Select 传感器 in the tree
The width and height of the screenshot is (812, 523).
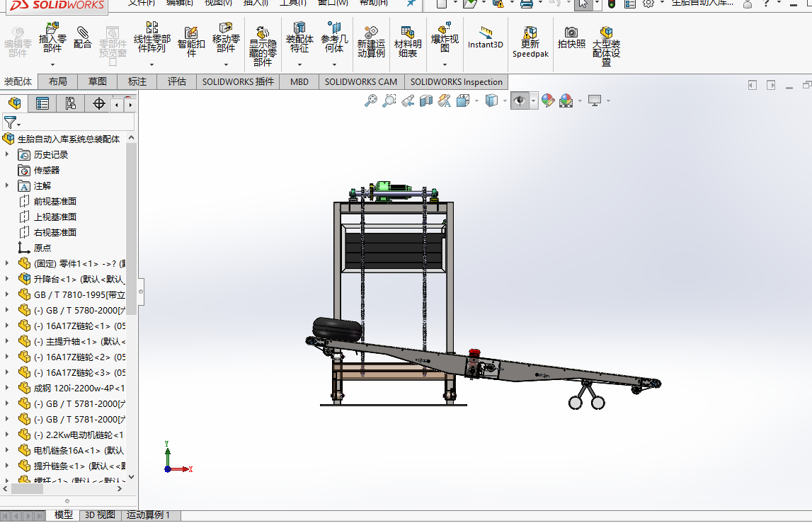coord(47,171)
